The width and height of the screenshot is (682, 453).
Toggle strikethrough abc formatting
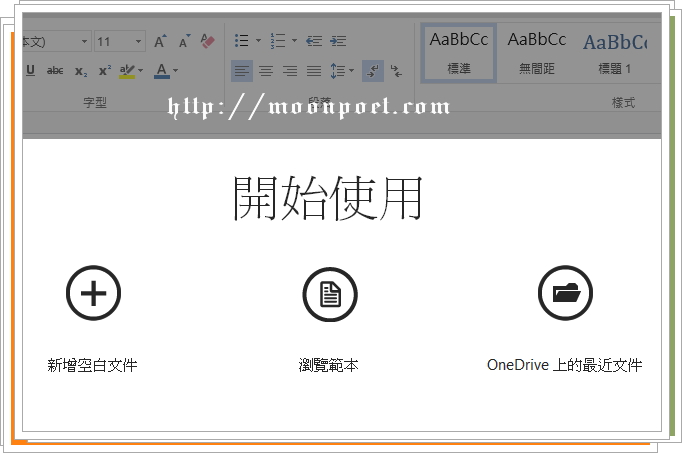pyautogui.click(x=55, y=70)
